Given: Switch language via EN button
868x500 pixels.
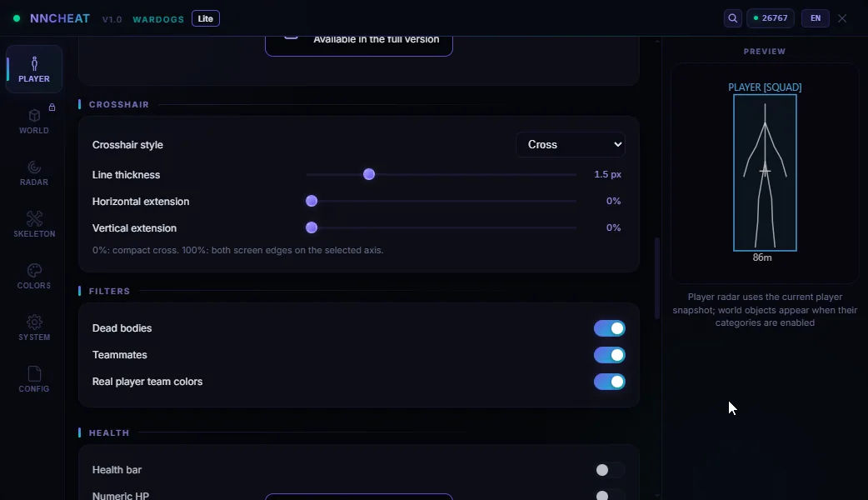Looking at the screenshot, I should click(816, 18).
